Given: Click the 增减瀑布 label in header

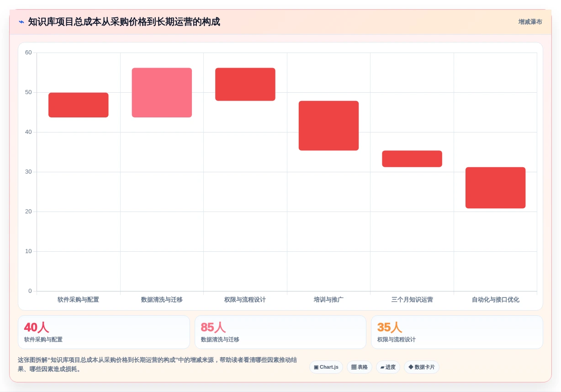Looking at the screenshot, I should (530, 22).
